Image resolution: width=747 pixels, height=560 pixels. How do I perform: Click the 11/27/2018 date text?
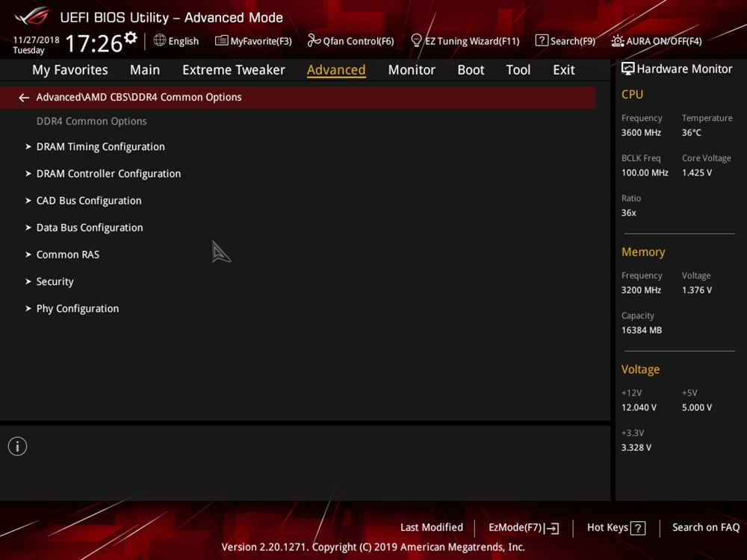coord(36,40)
